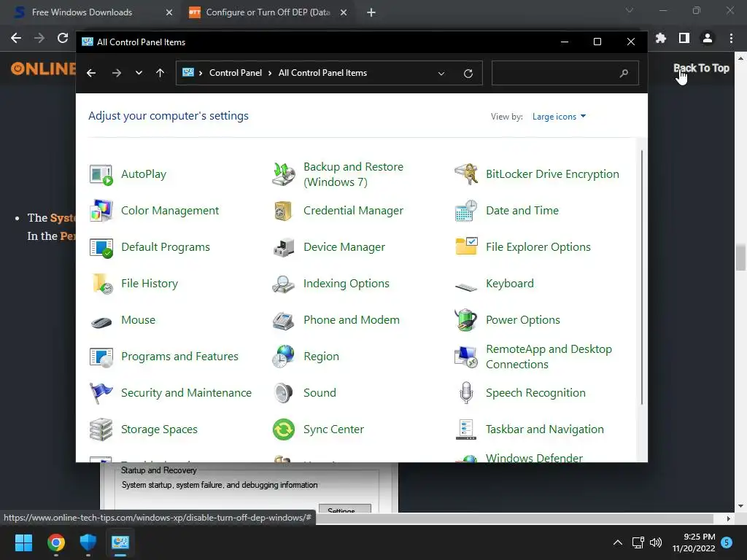Viewport: 747px width, 560px height.
Task: Open Color Management icon
Action: pos(101,211)
